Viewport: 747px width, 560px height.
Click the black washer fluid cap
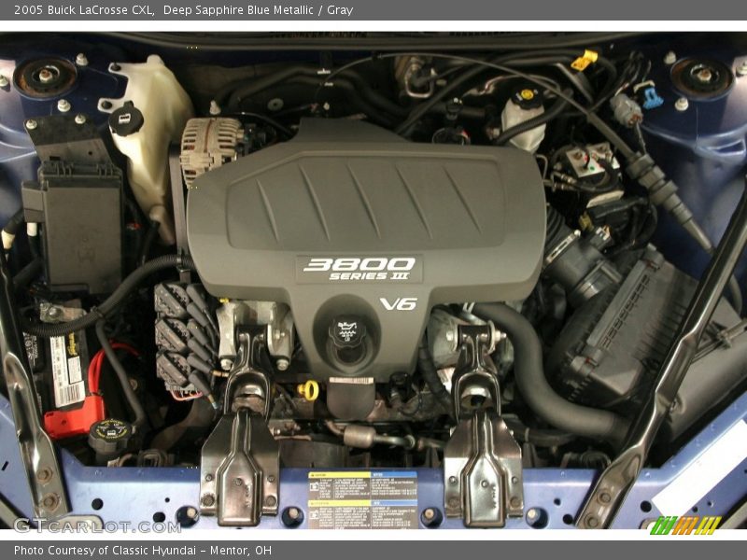point(126,119)
